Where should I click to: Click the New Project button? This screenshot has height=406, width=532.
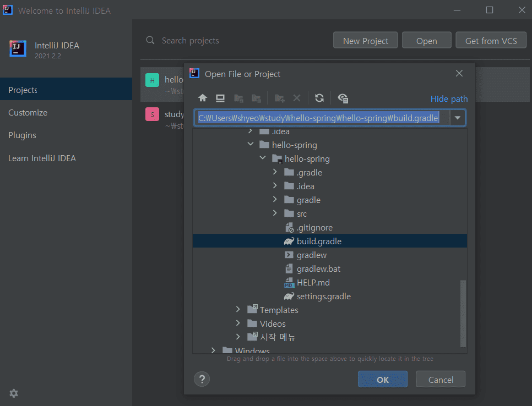366,41
